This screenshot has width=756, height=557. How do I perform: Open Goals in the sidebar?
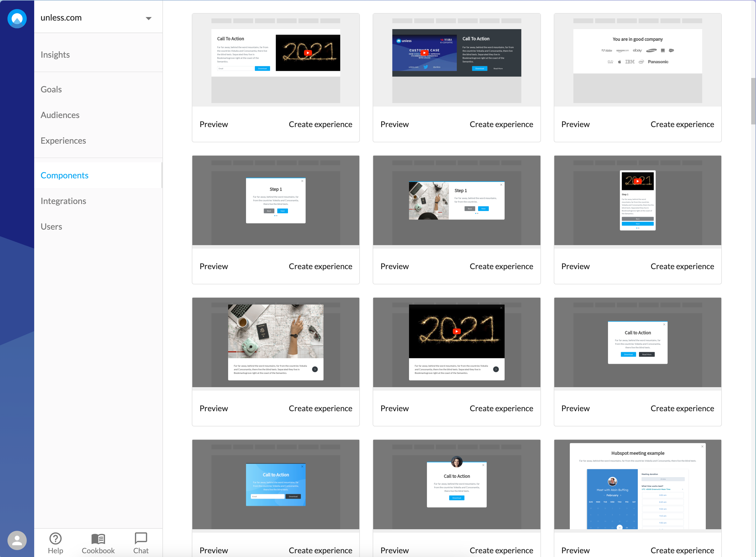click(x=51, y=89)
